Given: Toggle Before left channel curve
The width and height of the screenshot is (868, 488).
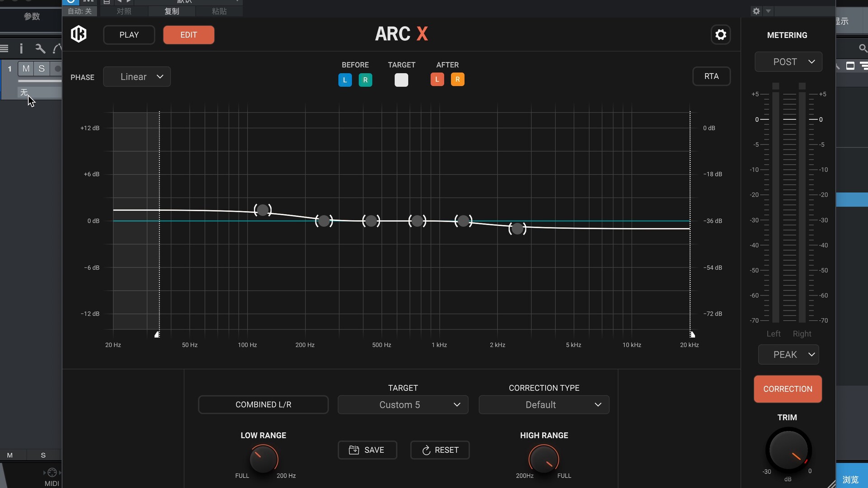Looking at the screenshot, I should (x=345, y=80).
